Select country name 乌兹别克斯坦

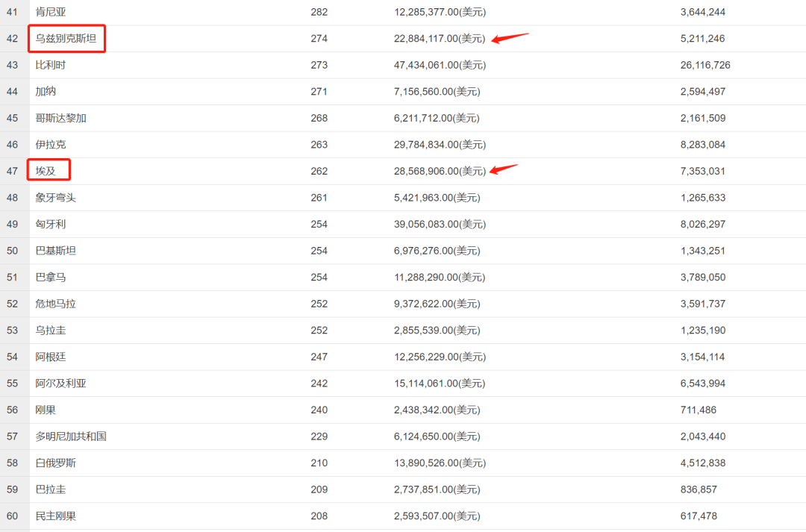coord(66,39)
